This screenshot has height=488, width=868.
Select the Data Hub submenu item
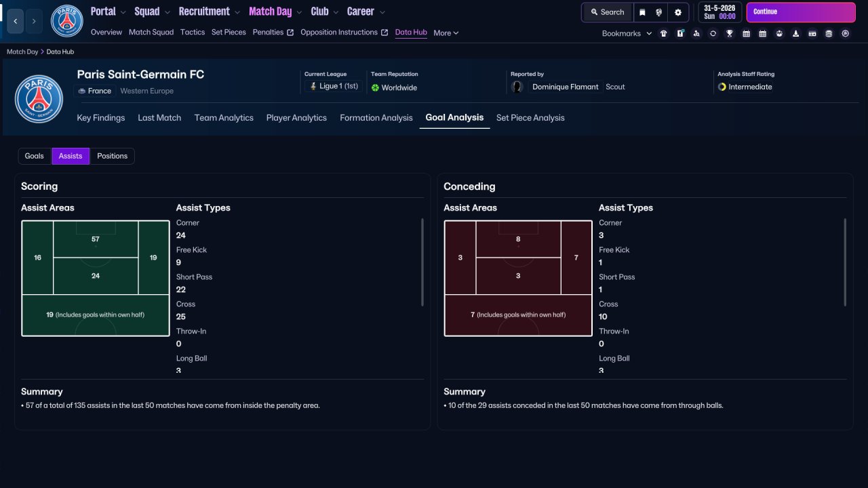tap(411, 32)
